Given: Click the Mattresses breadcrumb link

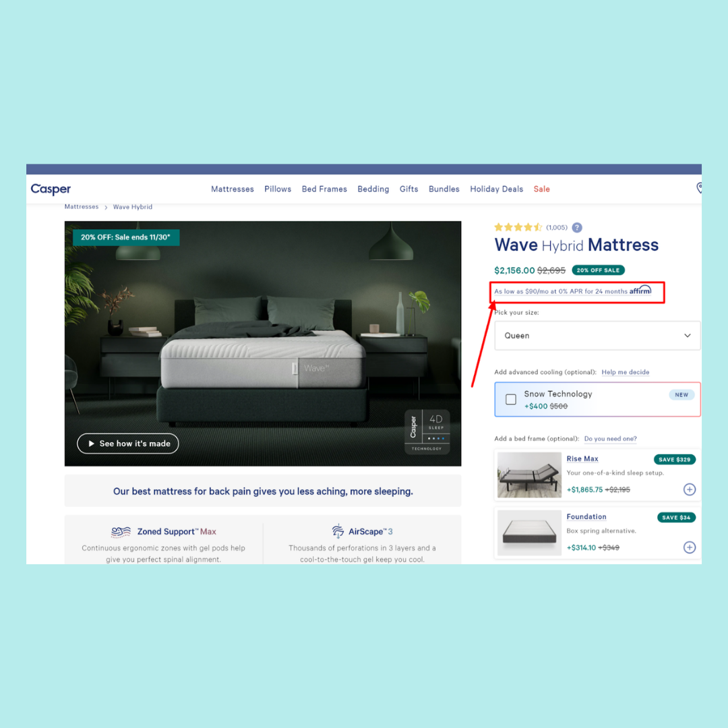Looking at the screenshot, I should 82,207.
